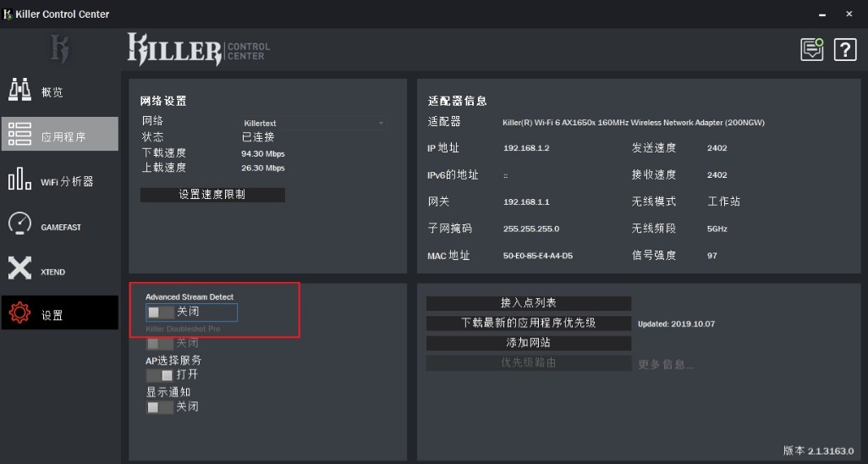Viewport: 868px width, 464px height.
Task: Open the WiFi analyzer bar-chart icon
Action: click(20, 180)
